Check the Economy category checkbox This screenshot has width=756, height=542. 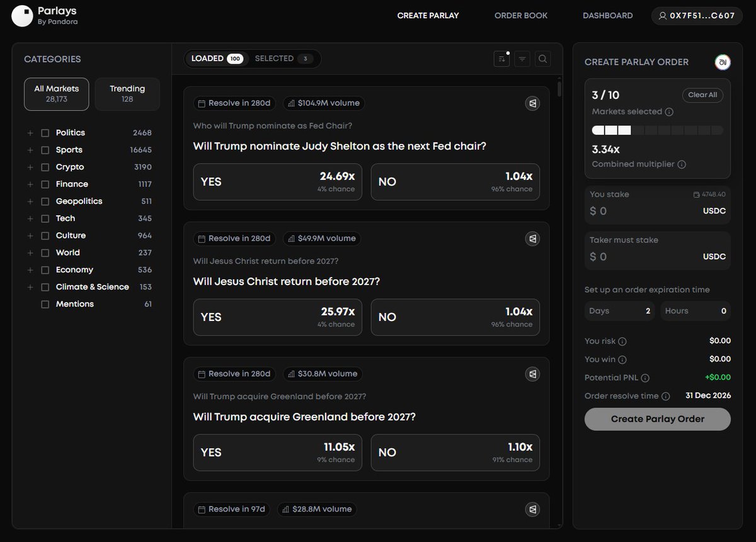click(x=45, y=270)
